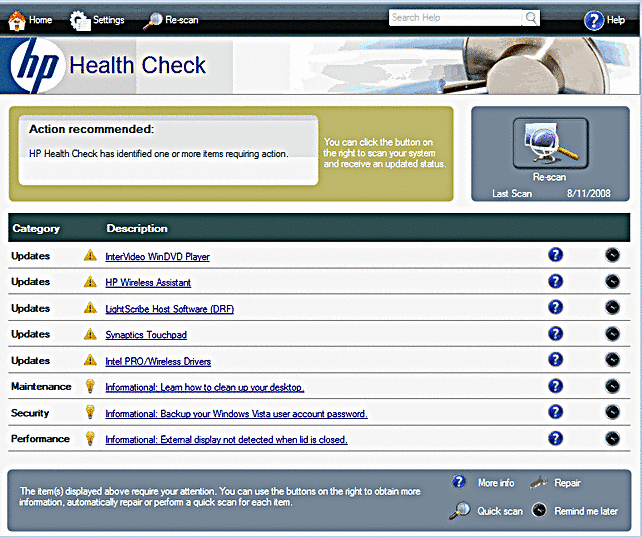Click the Home house icon
The height and width of the screenshot is (537, 642).
[x=17, y=20]
